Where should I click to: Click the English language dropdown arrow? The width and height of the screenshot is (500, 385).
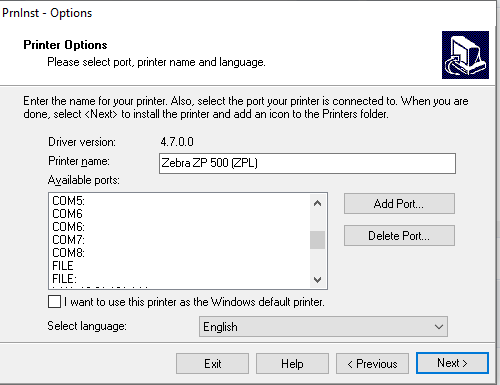439,327
